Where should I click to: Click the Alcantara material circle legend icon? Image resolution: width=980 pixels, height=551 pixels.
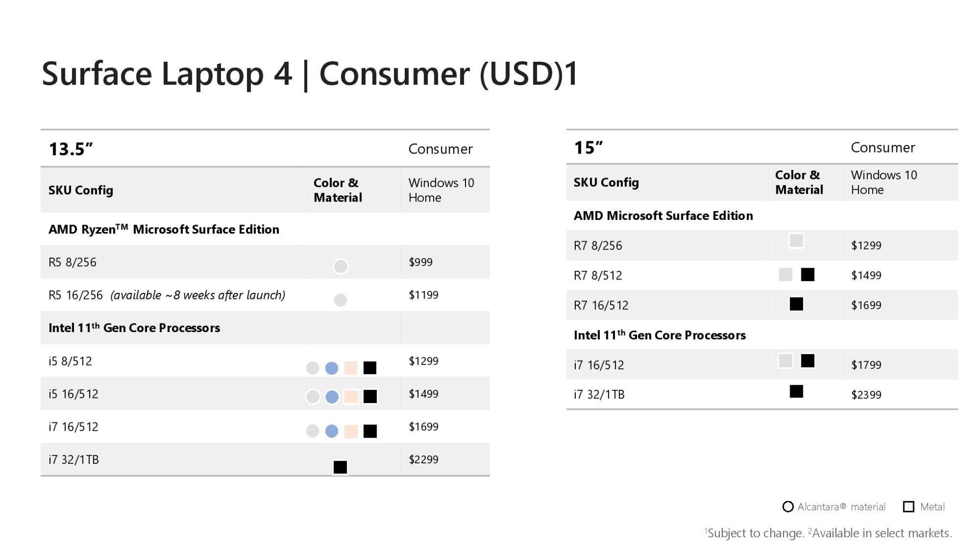[x=788, y=507]
